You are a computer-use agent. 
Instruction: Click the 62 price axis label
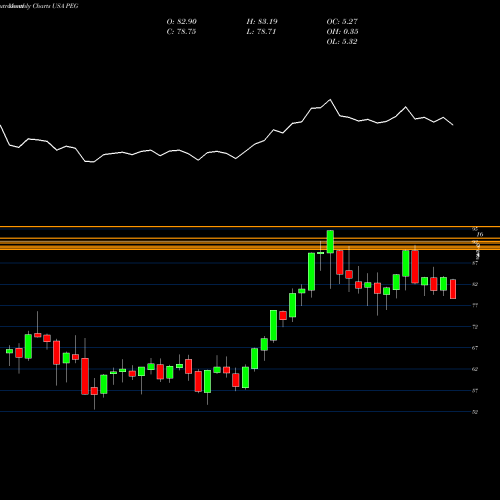[475, 369]
